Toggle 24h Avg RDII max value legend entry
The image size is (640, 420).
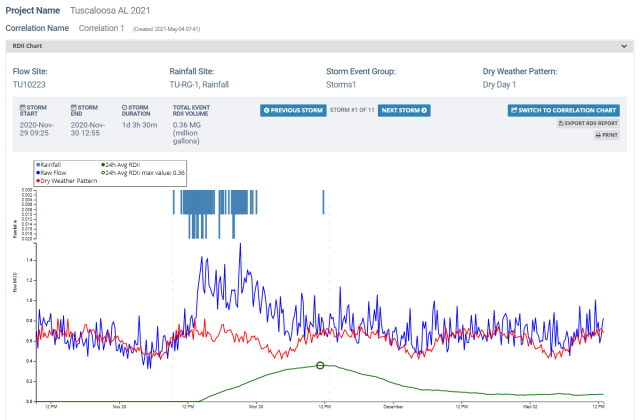tap(143, 173)
